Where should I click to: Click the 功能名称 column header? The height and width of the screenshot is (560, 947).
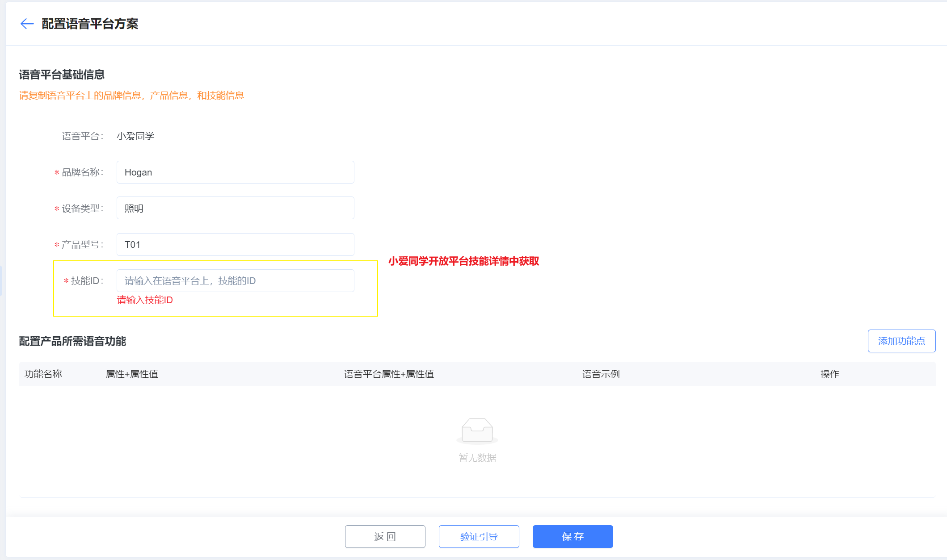(43, 374)
